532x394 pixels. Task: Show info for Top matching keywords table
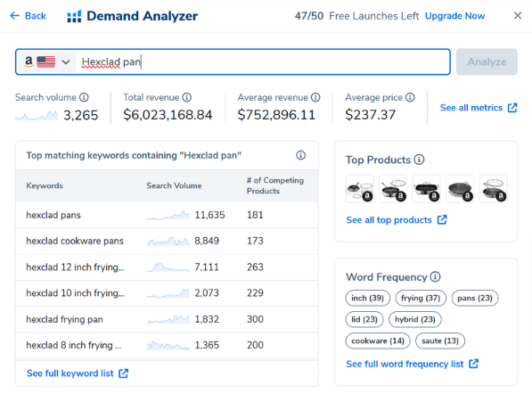tap(300, 155)
